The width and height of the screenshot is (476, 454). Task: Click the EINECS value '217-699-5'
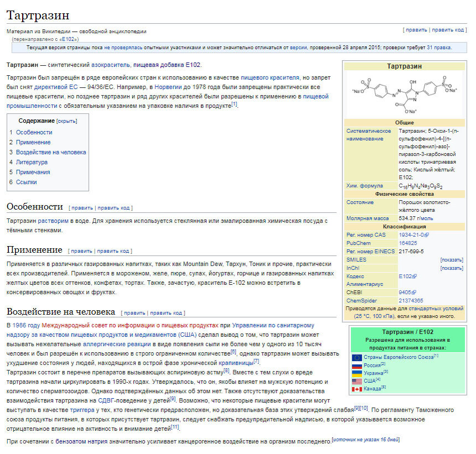tap(411, 252)
